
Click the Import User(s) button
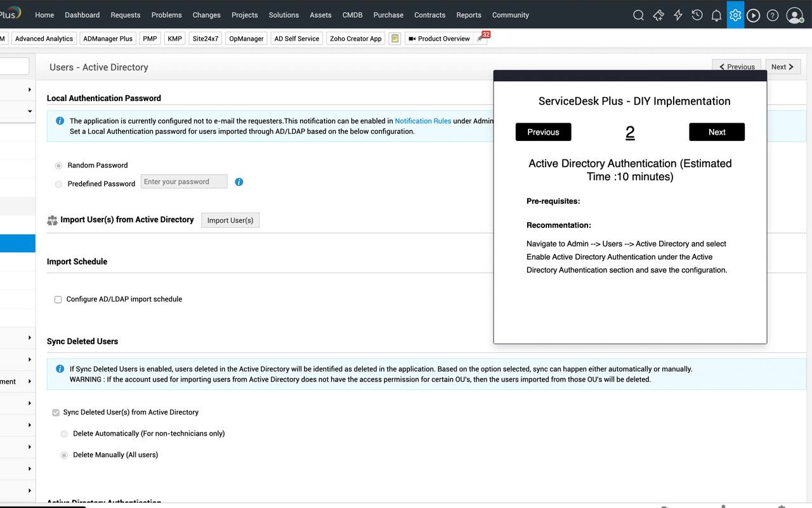[x=230, y=220]
